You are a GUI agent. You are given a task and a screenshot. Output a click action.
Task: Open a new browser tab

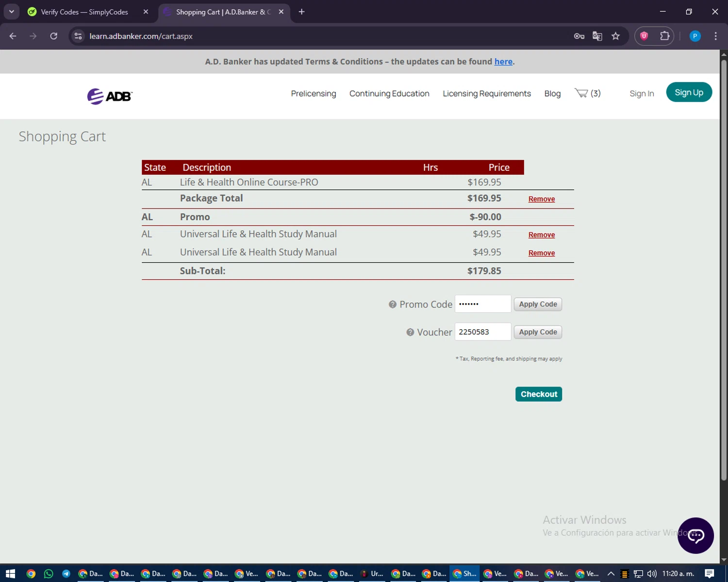pos(301,12)
